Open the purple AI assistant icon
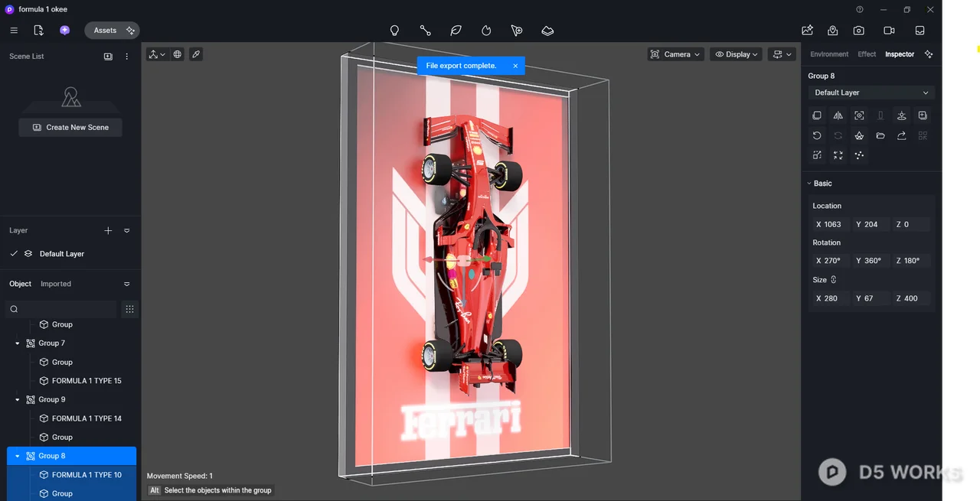The height and width of the screenshot is (501, 980). (x=64, y=31)
